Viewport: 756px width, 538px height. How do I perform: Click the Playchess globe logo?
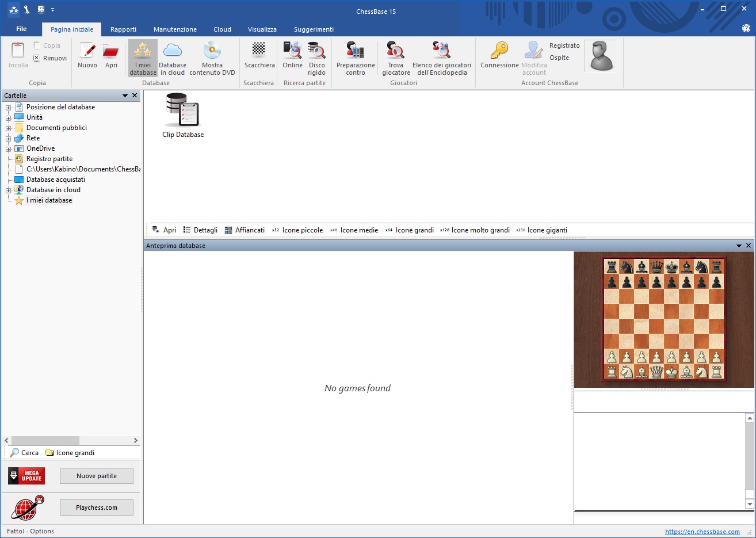click(x=27, y=508)
